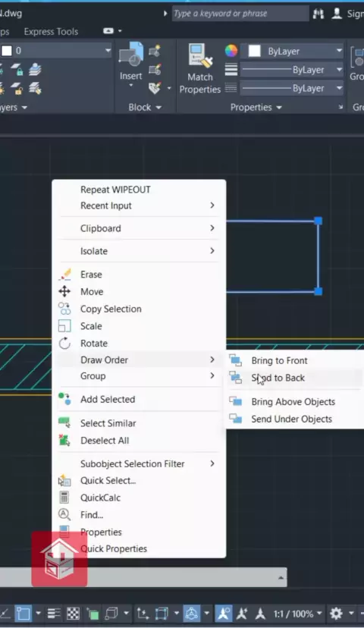Click the Rotate icon in context menu
Viewport: 364px width, 628px height.
pos(64,344)
